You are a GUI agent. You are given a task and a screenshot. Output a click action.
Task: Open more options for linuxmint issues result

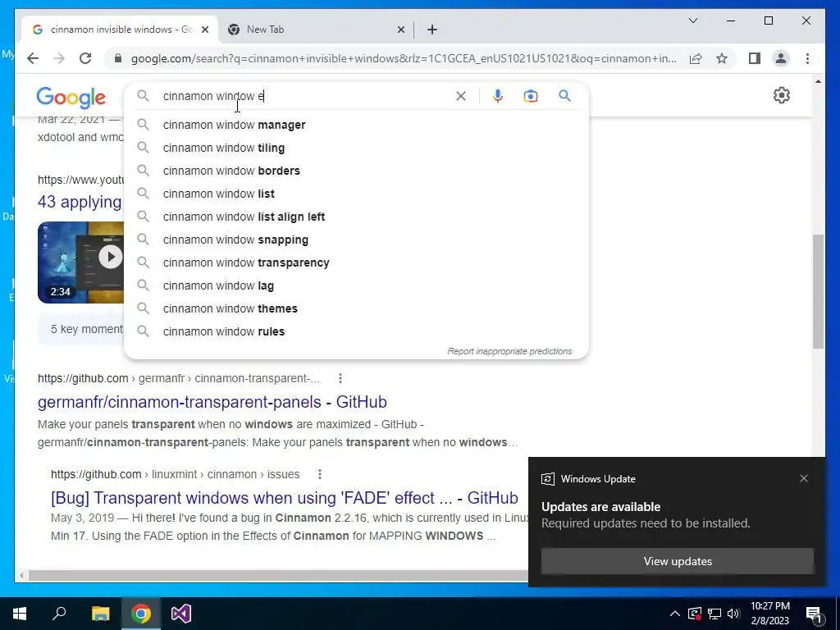320,474
